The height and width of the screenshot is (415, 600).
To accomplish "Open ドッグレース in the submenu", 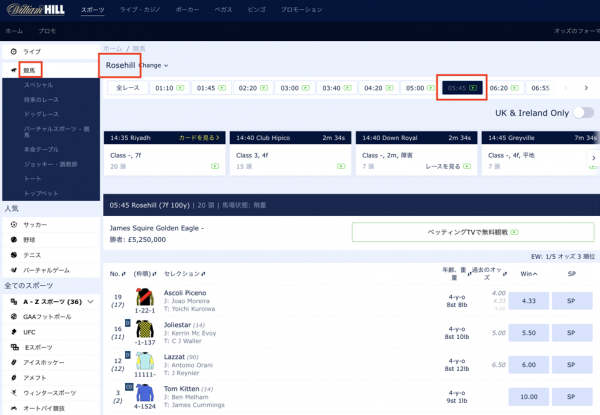I will [x=41, y=114].
